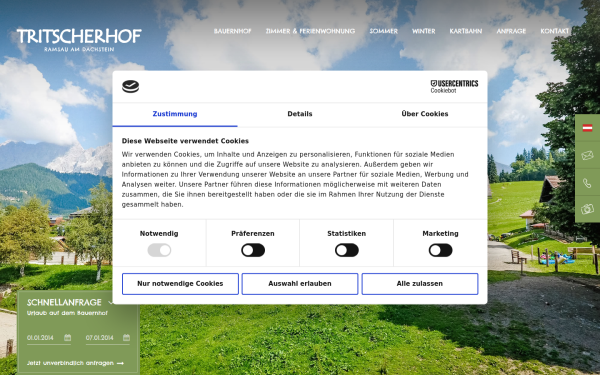Screen dimensions: 600x375
Task: Switch to the Details tab
Action: click(300, 114)
